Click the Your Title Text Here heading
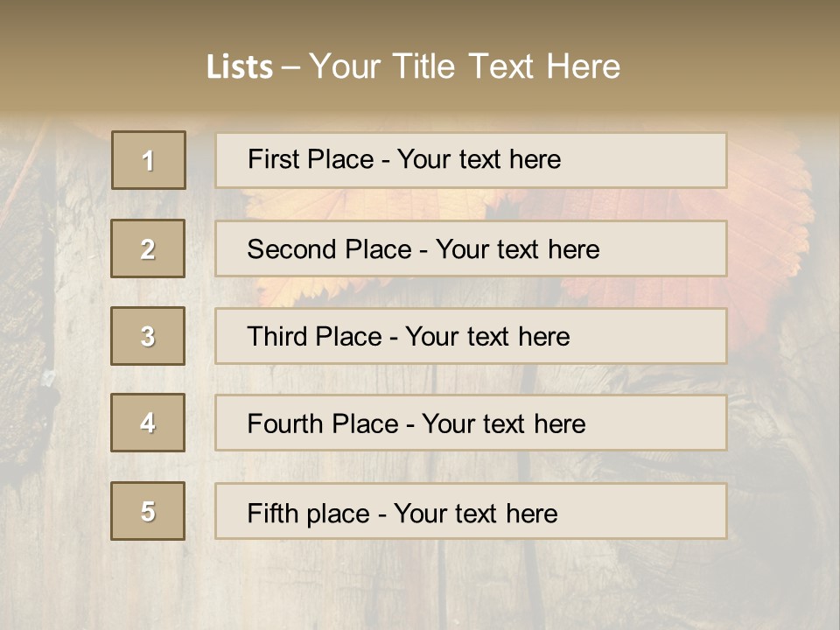840x630 pixels. pyautogui.click(x=465, y=66)
